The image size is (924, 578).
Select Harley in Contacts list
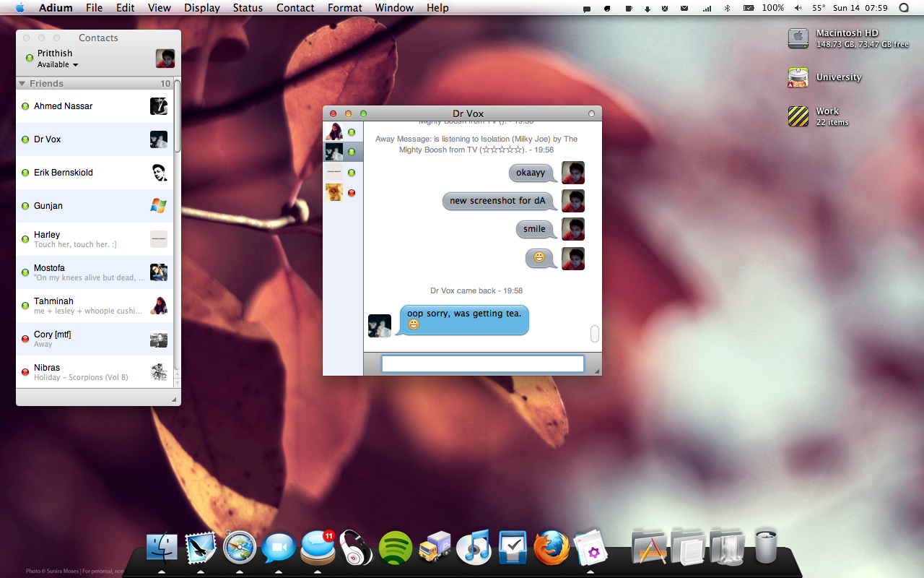coord(95,239)
